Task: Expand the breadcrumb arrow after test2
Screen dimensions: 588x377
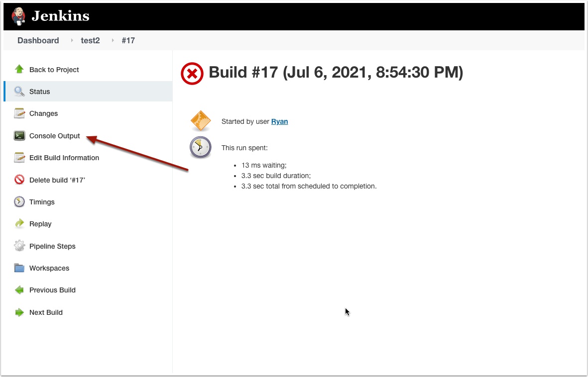Action: coord(113,40)
